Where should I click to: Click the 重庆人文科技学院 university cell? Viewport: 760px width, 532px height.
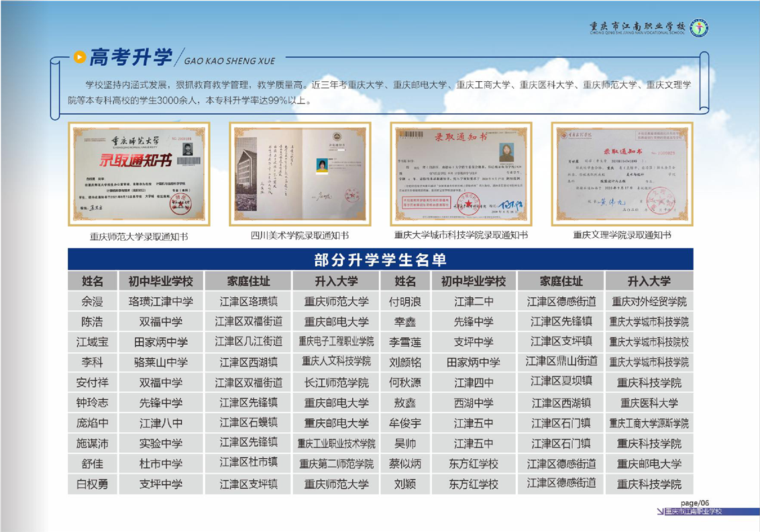pyautogui.click(x=336, y=362)
